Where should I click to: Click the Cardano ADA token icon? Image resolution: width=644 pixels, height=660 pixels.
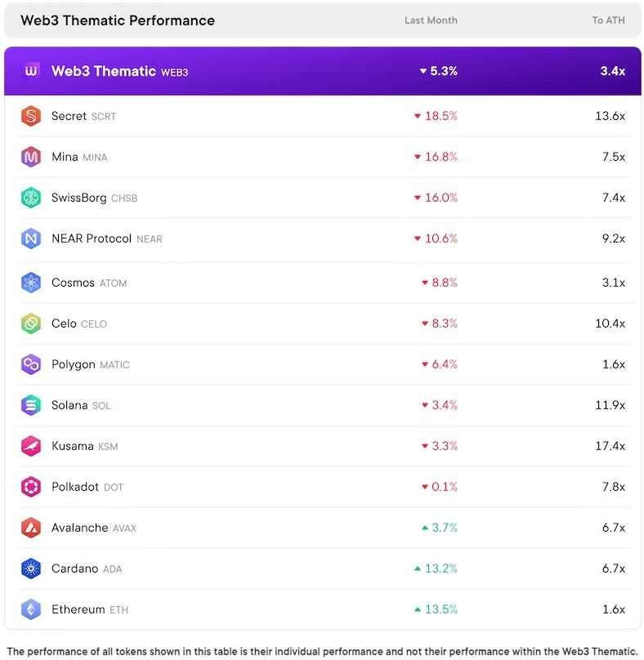(31, 569)
